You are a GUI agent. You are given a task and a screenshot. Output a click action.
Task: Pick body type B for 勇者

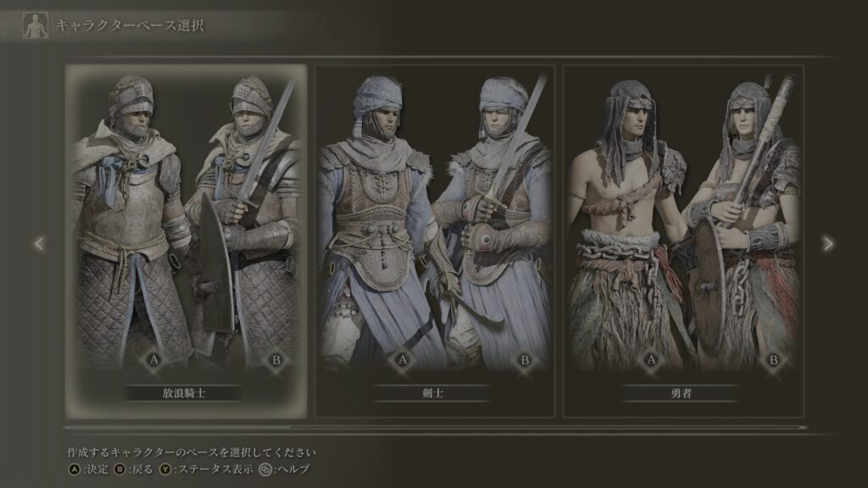coord(773,360)
